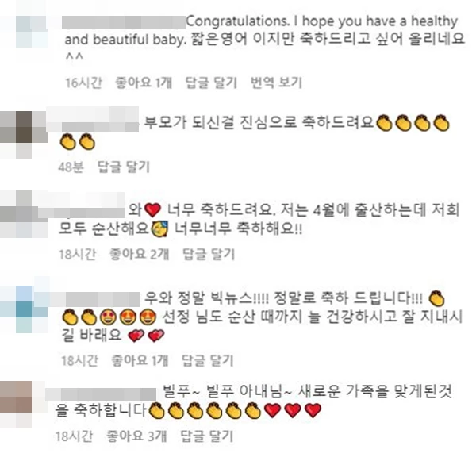The width and height of the screenshot is (476, 457).
Task: Click the 16시간 timestamp on first comment
Action: click(x=83, y=83)
